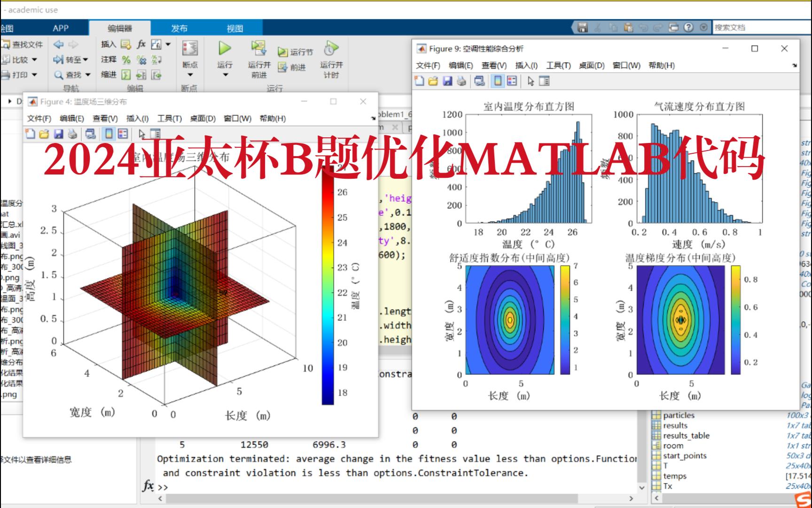Select the 'particles' workspace variable
The height and width of the screenshot is (508, 812).
pyautogui.click(x=679, y=415)
